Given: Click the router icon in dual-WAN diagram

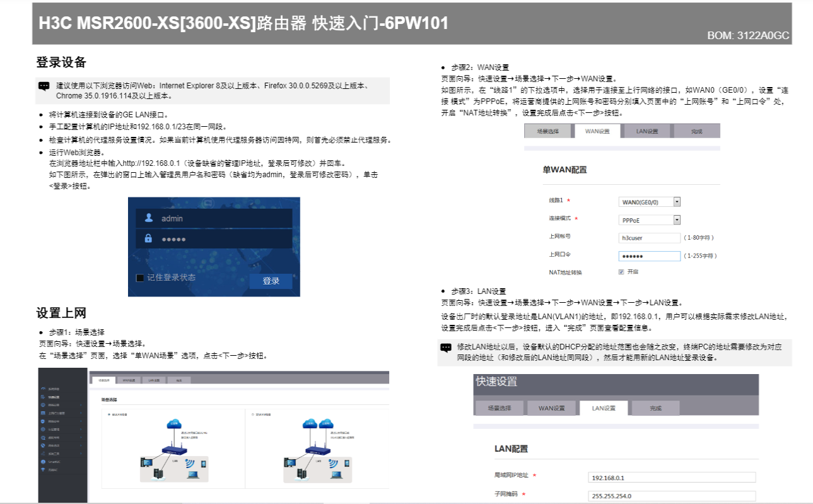Looking at the screenshot, I should pos(318,448).
